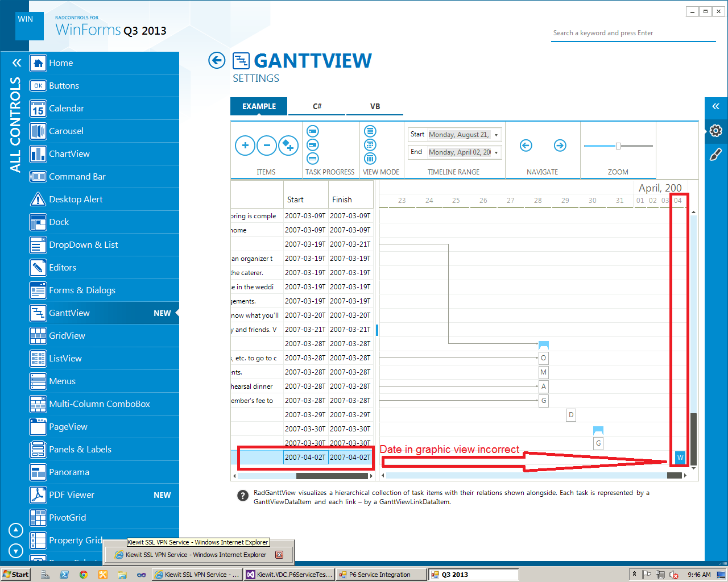Collapse the All Controls sidebar
Screen dimensions: 728x582
pos(16,63)
